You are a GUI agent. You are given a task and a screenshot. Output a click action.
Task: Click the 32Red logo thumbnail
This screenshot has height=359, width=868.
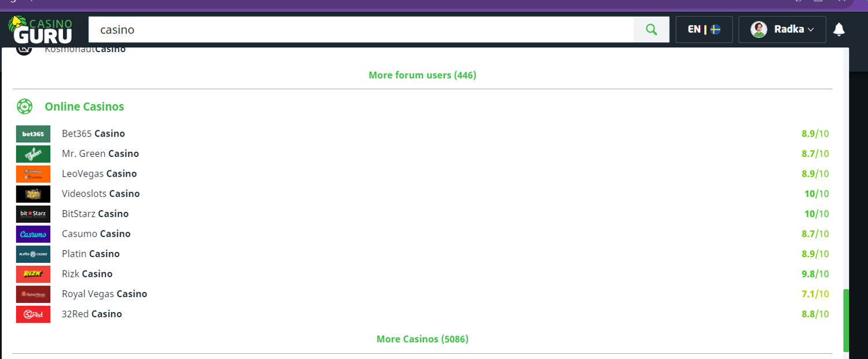pos(33,314)
